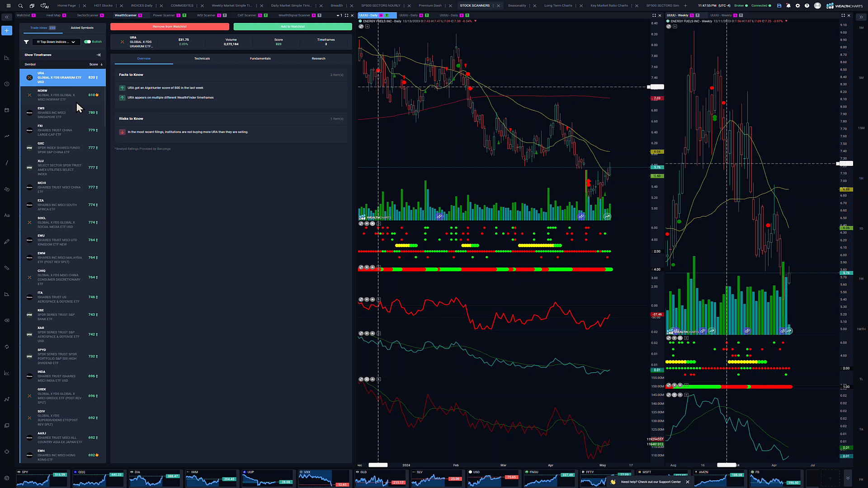Click Remove from Watchlist button
The height and width of the screenshot is (488, 868).
click(x=170, y=27)
